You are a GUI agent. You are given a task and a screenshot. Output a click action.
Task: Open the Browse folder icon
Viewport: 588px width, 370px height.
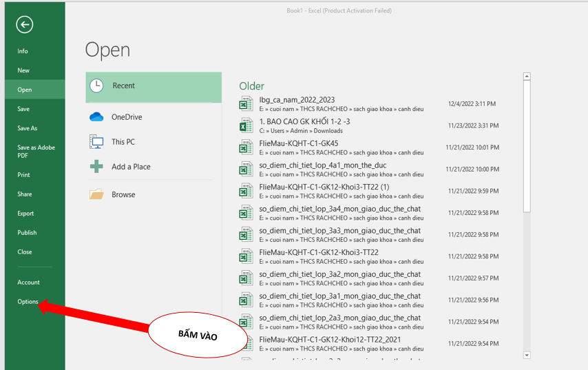tap(97, 194)
